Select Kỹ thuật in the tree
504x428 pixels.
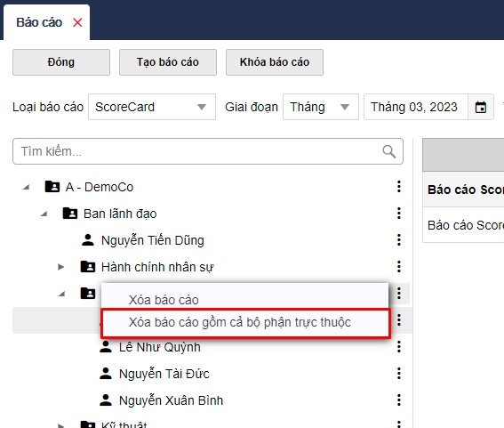(x=124, y=424)
